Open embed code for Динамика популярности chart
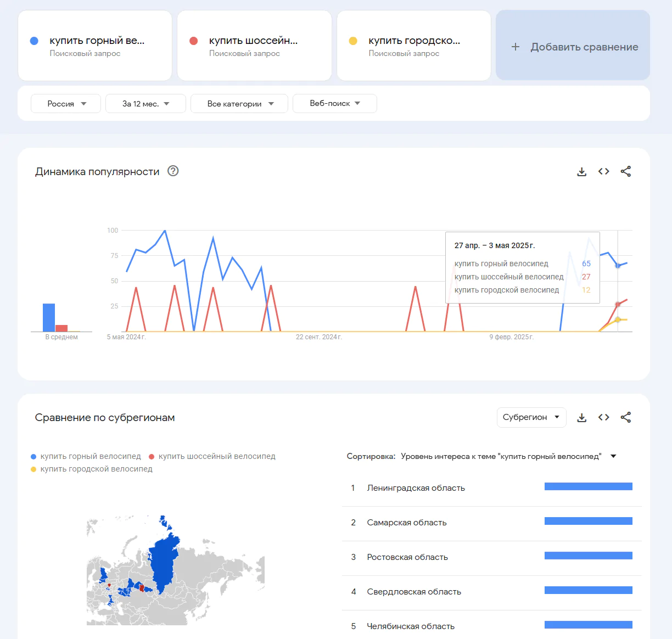The height and width of the screenshot is (639, 672). coord(604,171)
